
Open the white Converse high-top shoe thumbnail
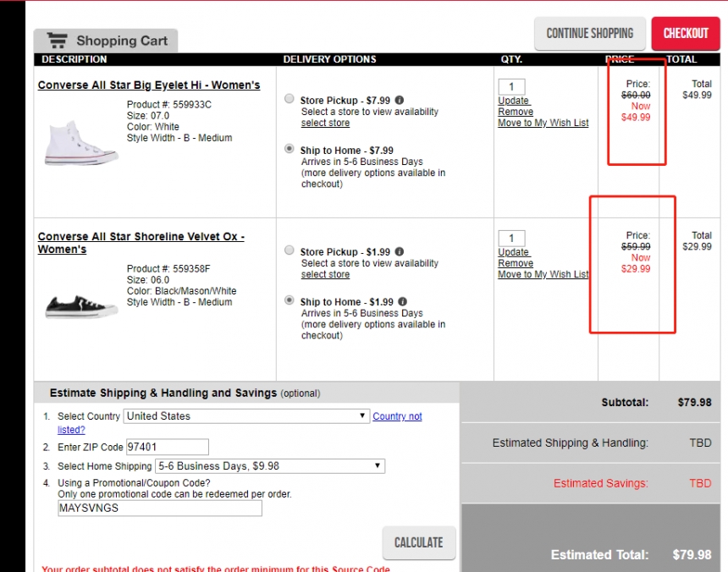[x=69, y=143]
